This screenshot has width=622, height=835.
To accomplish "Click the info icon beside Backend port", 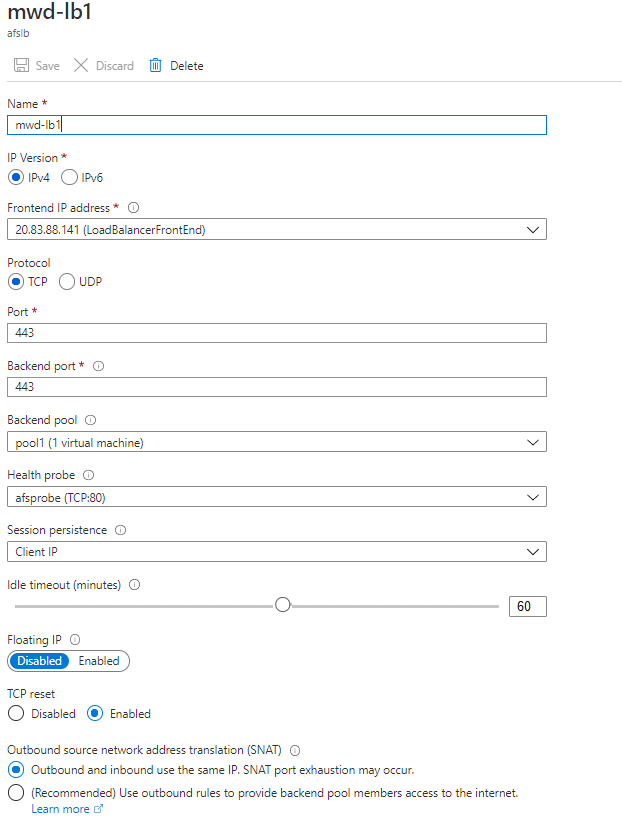I will tap(98, 366).
